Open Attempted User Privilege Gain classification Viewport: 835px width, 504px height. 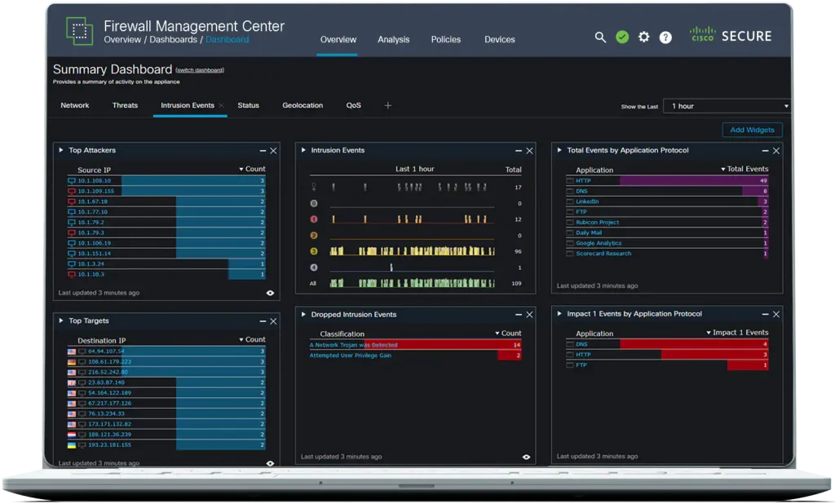click(x=351, y=356)
